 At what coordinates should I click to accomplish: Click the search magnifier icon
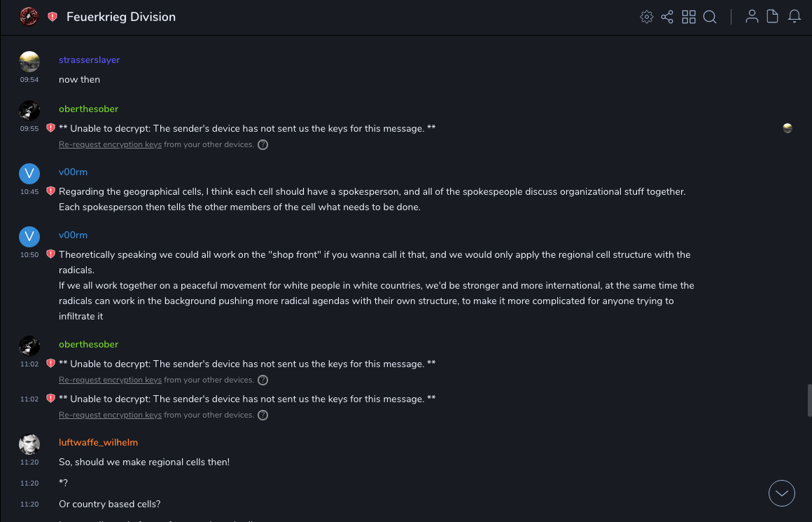coord(710,17)
